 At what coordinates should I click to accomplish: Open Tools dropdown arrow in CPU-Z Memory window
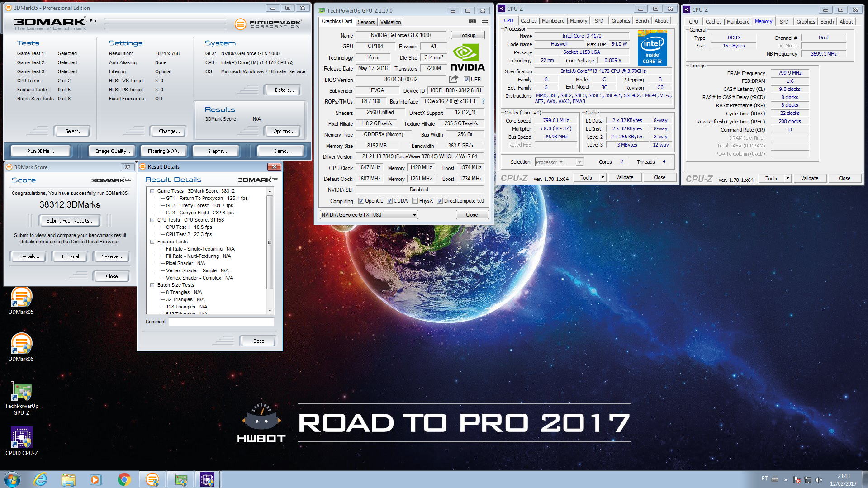point(787,178)
